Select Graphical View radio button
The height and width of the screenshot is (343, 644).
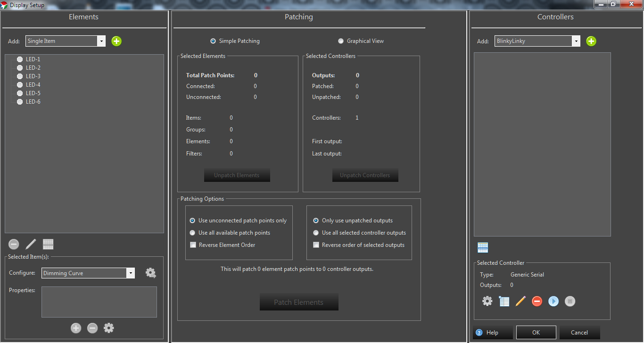coord(341,41)
